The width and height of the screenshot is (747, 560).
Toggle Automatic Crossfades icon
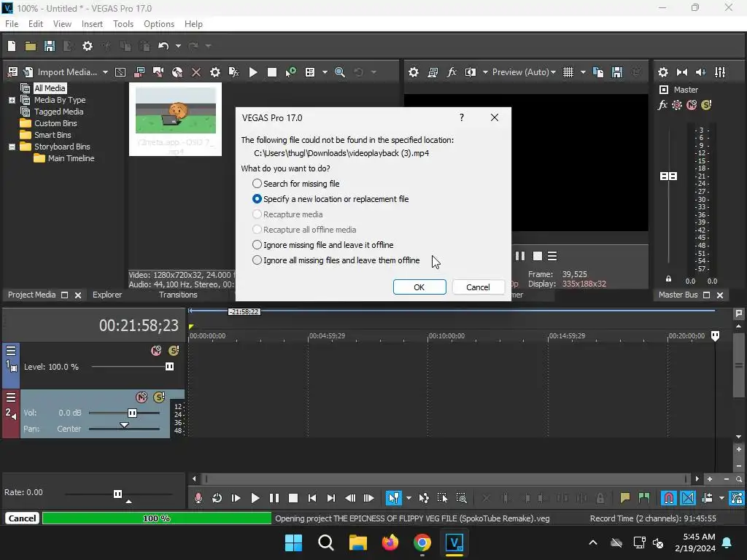(x=688, y=498)
